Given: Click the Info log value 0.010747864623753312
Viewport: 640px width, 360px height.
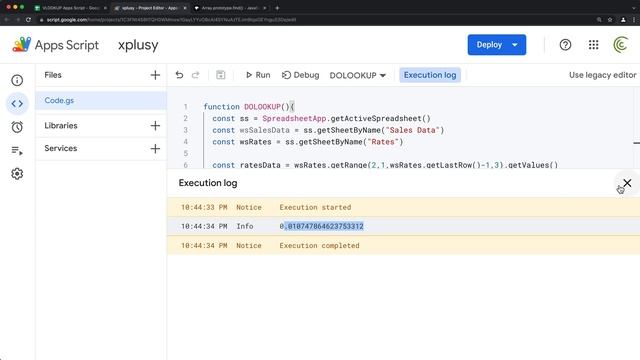Looking at the screenshot, I should 322,226.
